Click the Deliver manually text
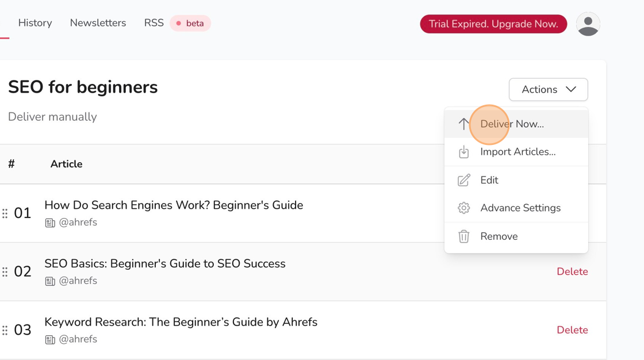644x360 pixels. (x=52, y=117)
